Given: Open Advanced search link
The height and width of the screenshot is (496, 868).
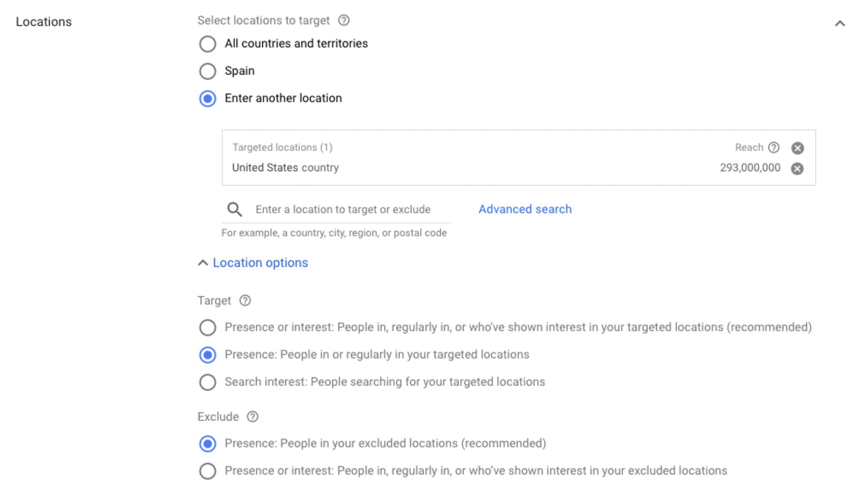Looking at the screenshot, I should (x=525, y=209).
